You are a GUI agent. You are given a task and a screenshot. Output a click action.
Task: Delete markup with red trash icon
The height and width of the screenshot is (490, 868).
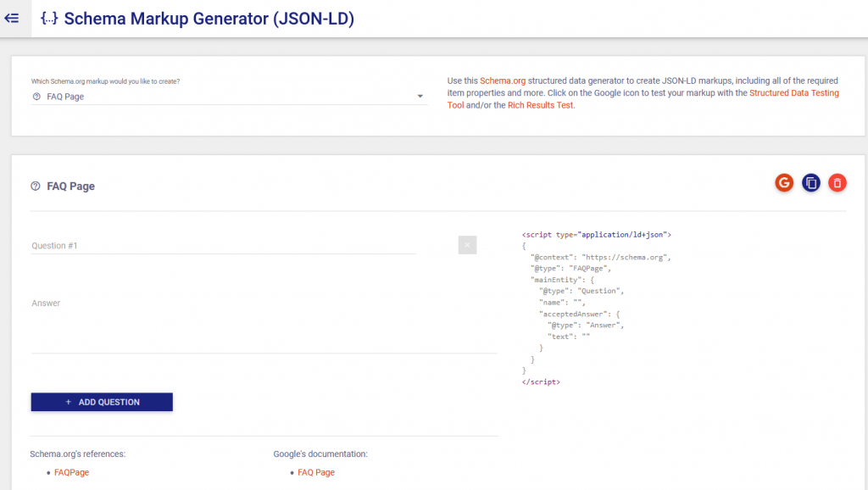837,183
